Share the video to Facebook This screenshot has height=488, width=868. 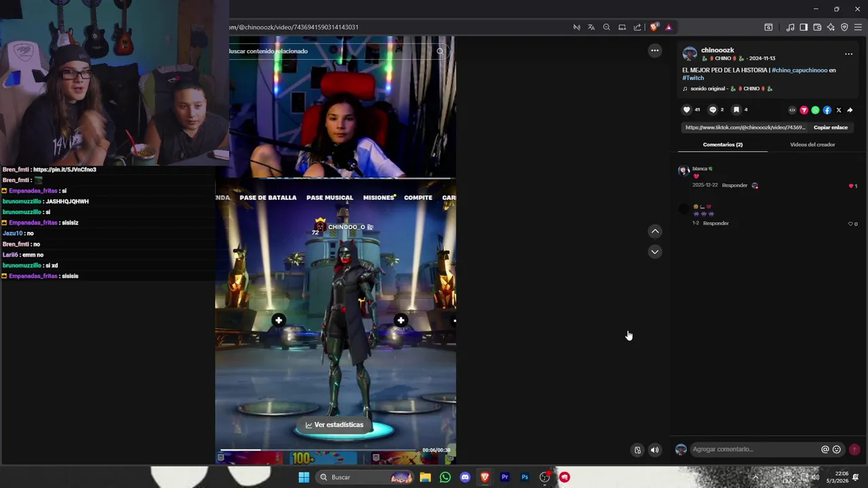pos(827,110)
